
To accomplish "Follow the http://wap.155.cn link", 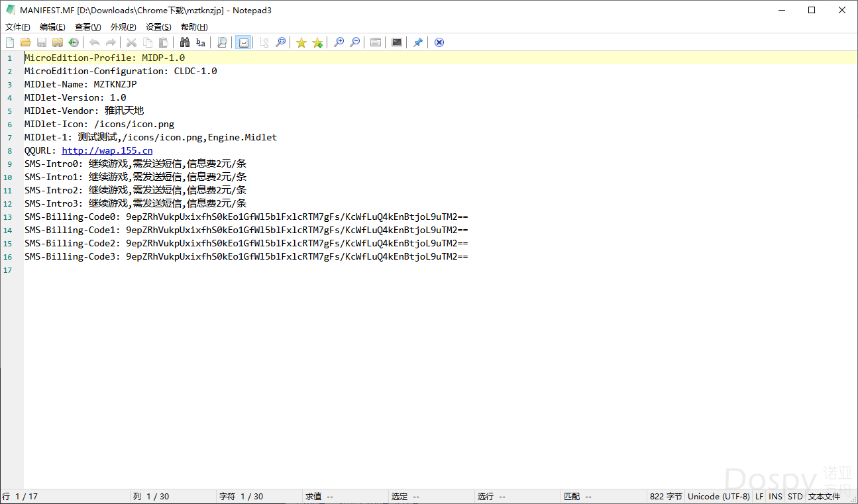I will tap(107, 150).
